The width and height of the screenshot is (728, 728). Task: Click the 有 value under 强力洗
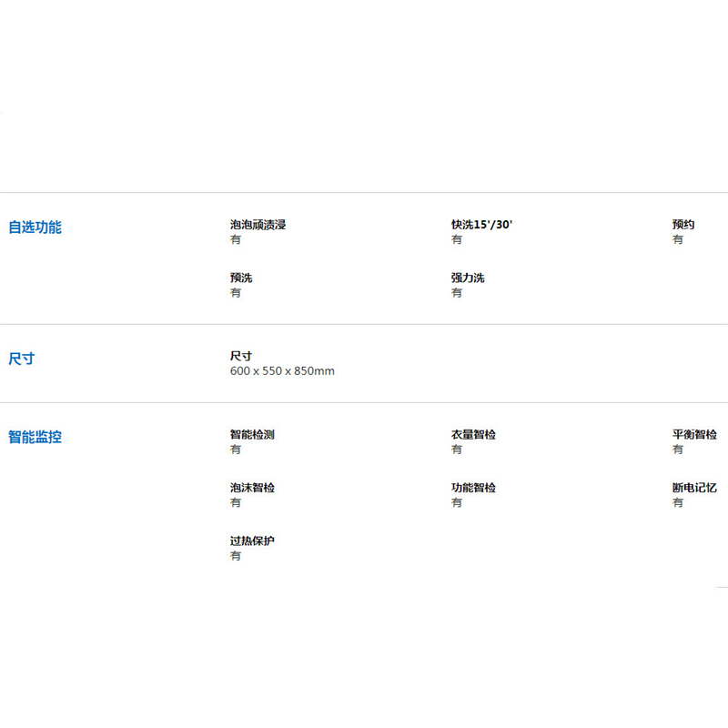pos(457,293)
